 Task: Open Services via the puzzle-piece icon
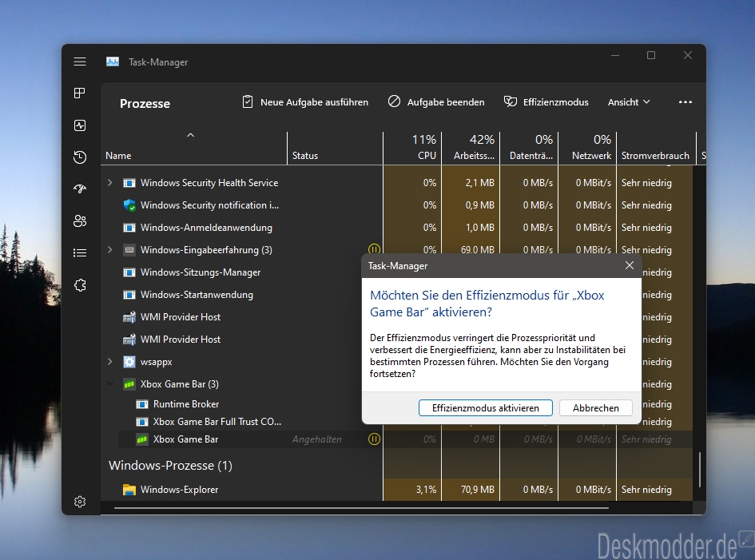[80, 285]
